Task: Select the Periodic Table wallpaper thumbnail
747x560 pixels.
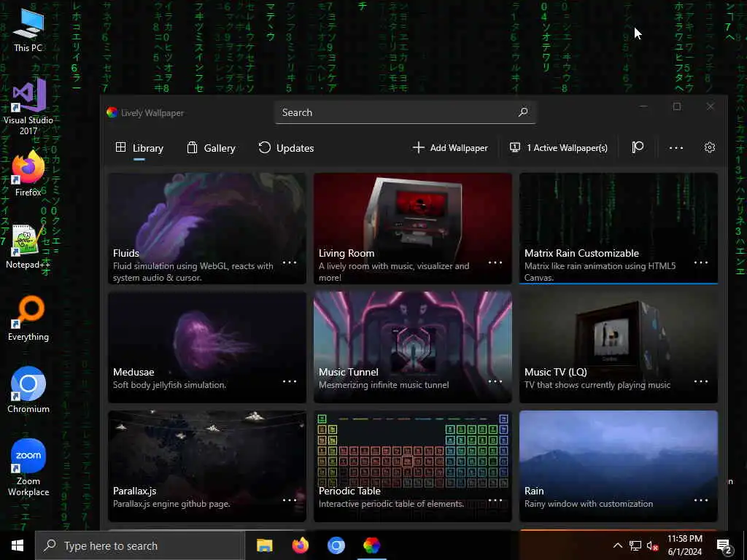Action: coord(413,466)
